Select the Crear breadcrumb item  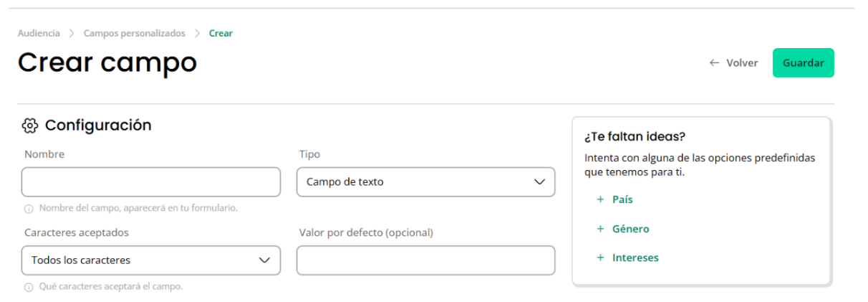click(x=221, y=33)
